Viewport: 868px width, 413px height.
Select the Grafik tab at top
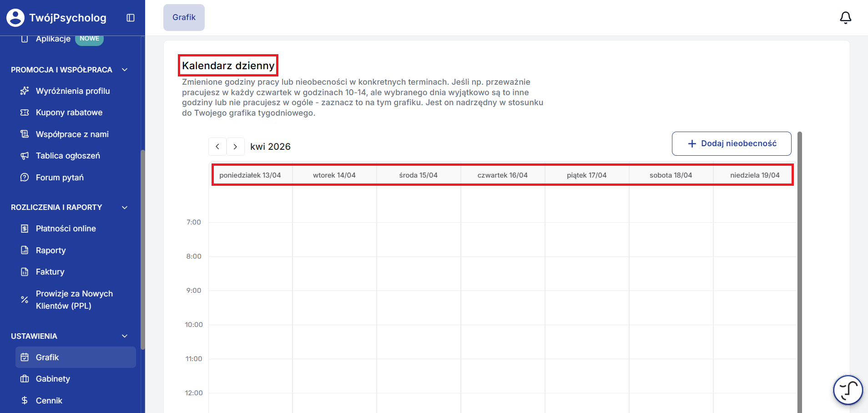pos(184,17)
